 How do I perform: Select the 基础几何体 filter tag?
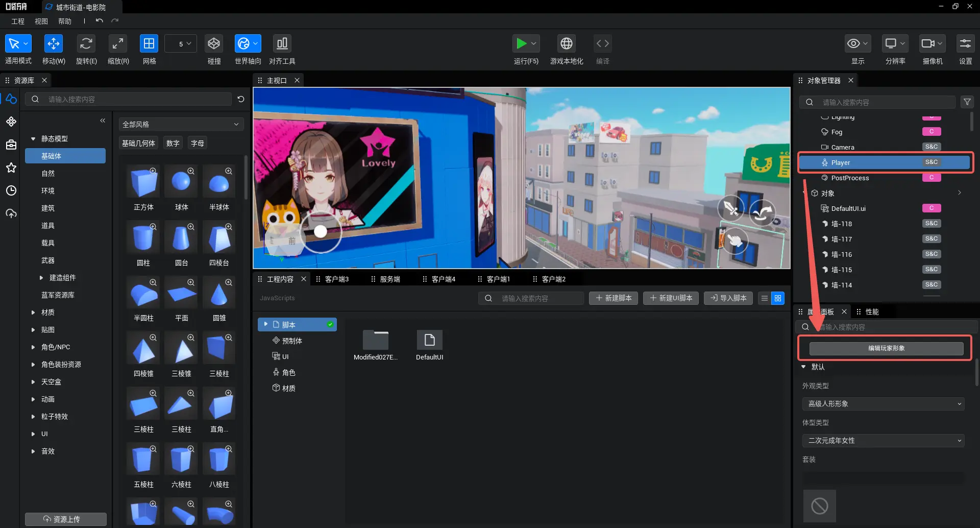[x=138, y=143]
